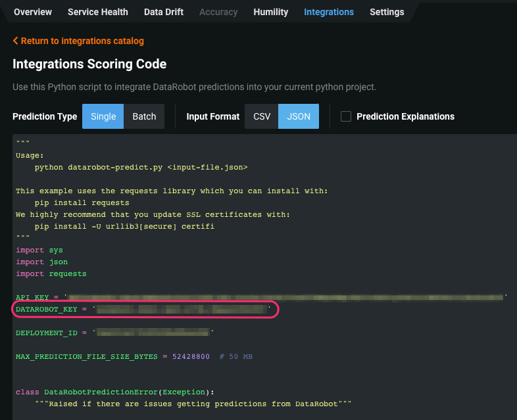
Task: Click the blurred API_KEY value
Action: [x=286, y=298]
